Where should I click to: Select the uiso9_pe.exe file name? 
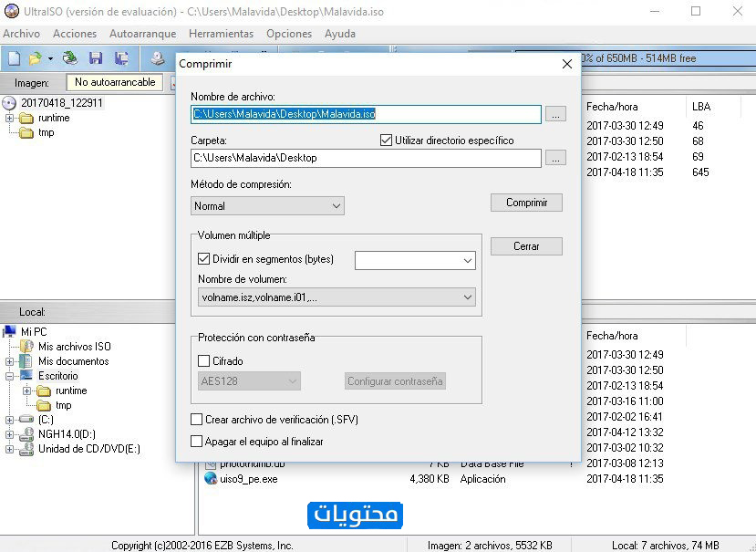pos(249,479)
